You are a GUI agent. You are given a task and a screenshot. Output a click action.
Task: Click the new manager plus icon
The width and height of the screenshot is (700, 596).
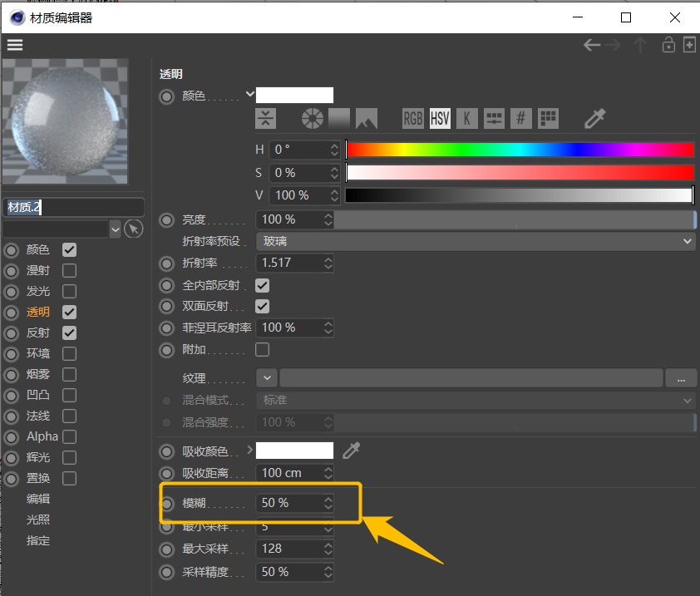[689, 45]
